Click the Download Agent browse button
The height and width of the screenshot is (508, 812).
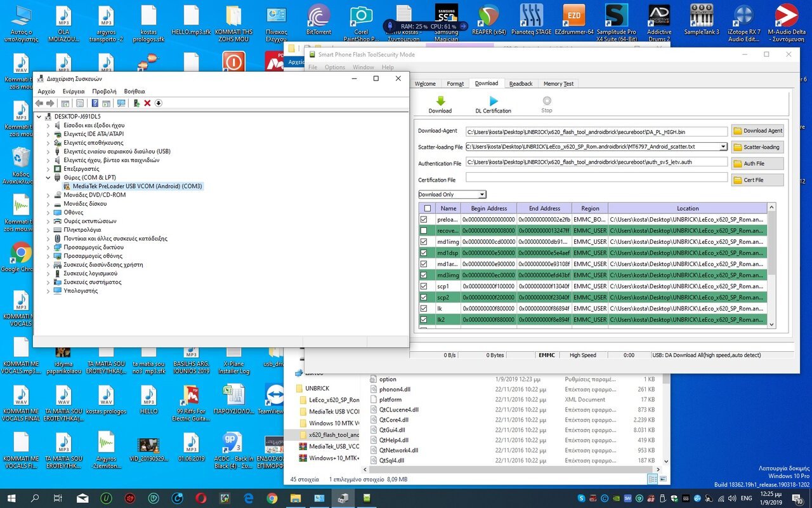click(x=757, y=131)
